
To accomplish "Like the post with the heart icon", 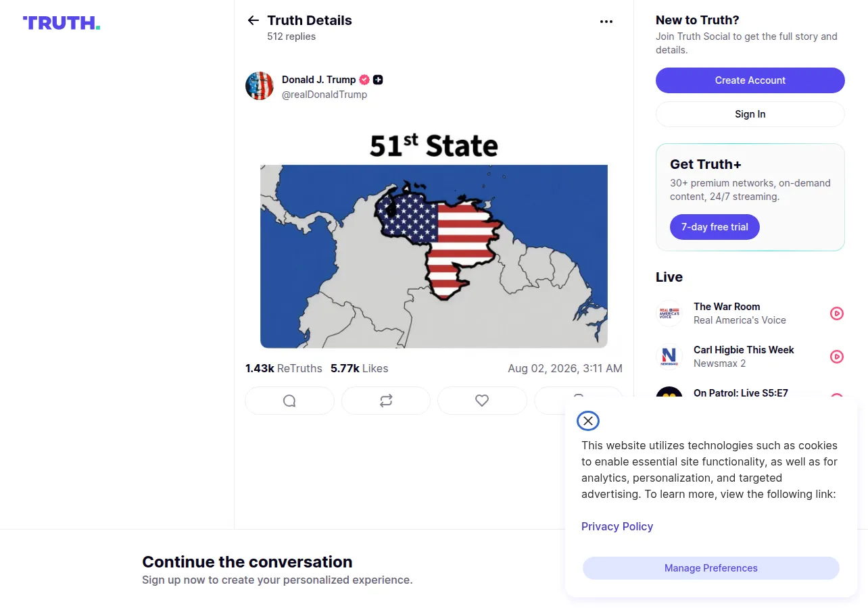I will tap(482, 401).
